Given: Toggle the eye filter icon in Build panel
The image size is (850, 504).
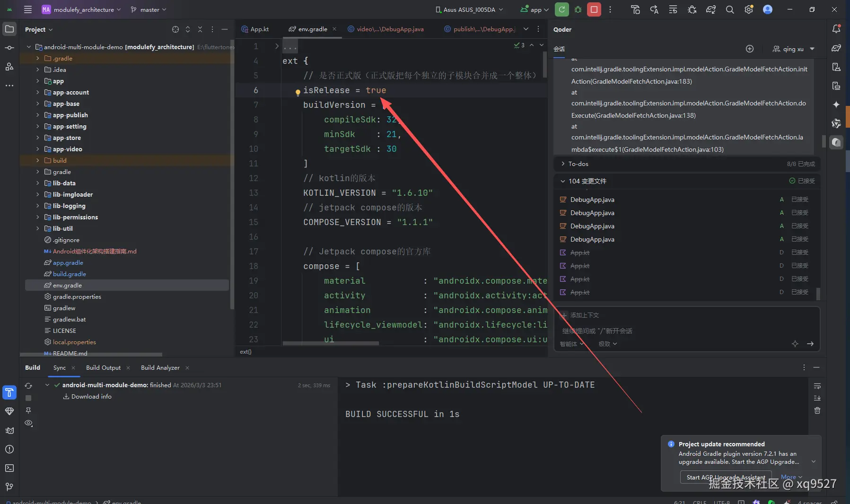Looking at the screenshot, I should click(x=28, y=423).
